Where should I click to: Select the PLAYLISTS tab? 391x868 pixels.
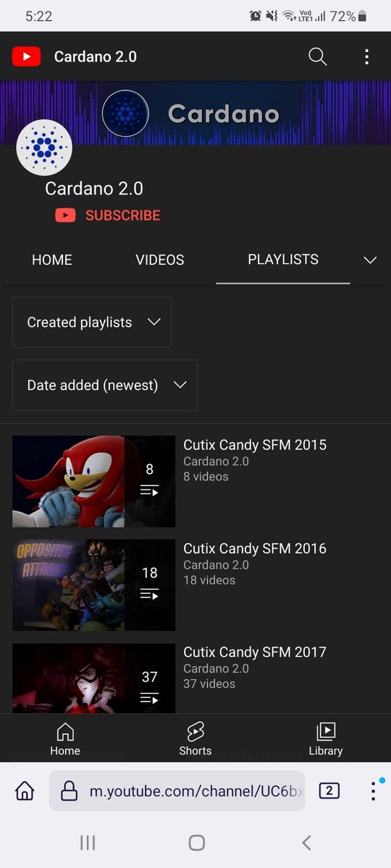click(283, 259)
